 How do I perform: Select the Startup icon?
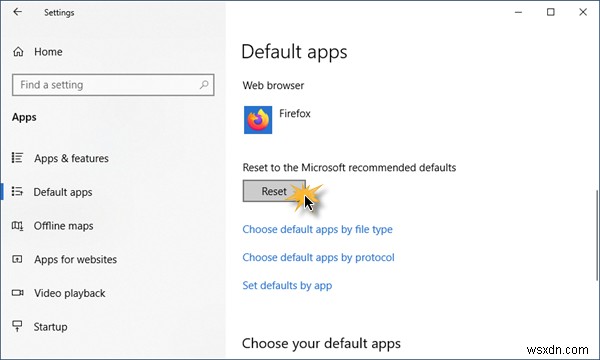click(x=17, y=326)
